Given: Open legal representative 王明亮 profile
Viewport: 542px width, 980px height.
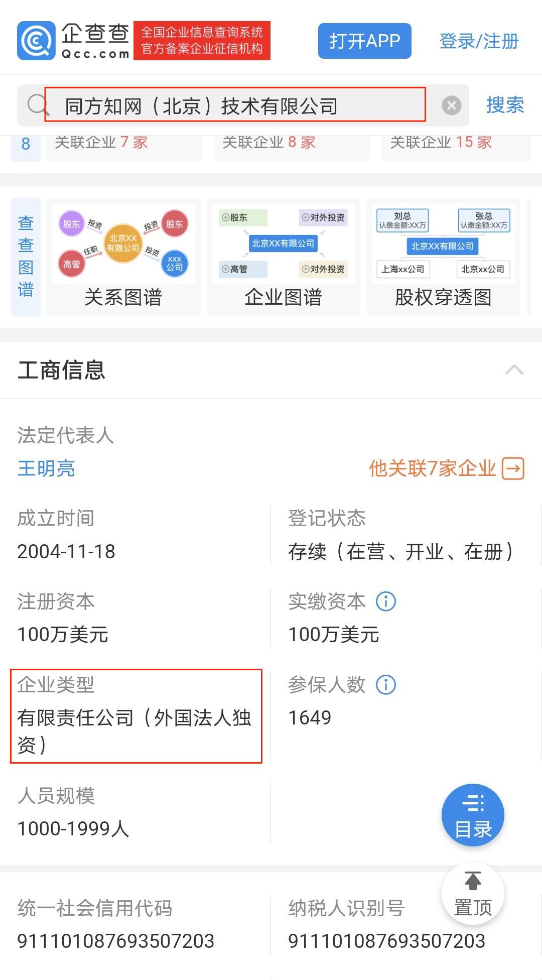Looking at the screenshot, I should 46,468.
